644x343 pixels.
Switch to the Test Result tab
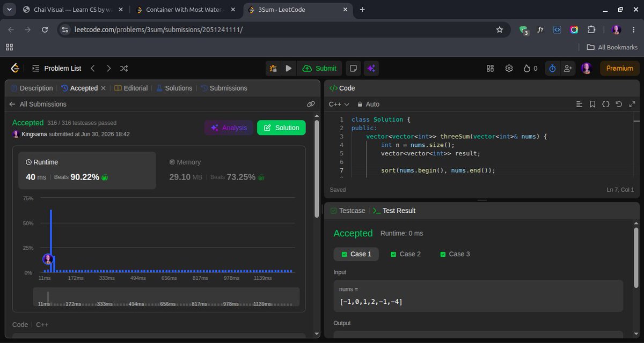pyautogui.click(x=394, y=211)
